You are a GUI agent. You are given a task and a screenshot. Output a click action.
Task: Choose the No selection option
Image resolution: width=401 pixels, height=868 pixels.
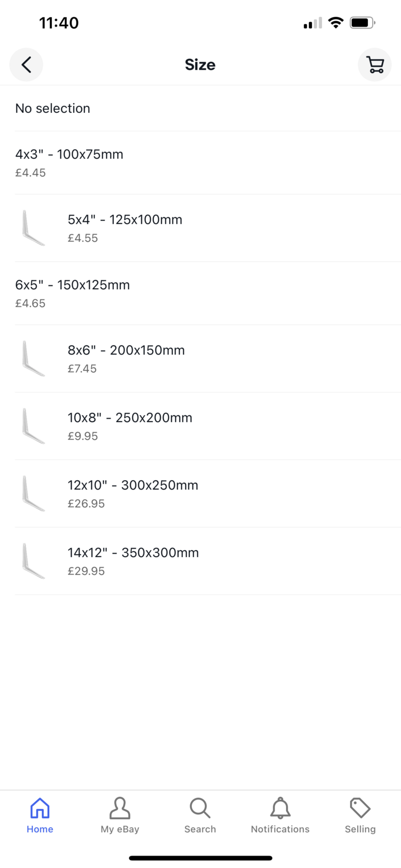53,108
